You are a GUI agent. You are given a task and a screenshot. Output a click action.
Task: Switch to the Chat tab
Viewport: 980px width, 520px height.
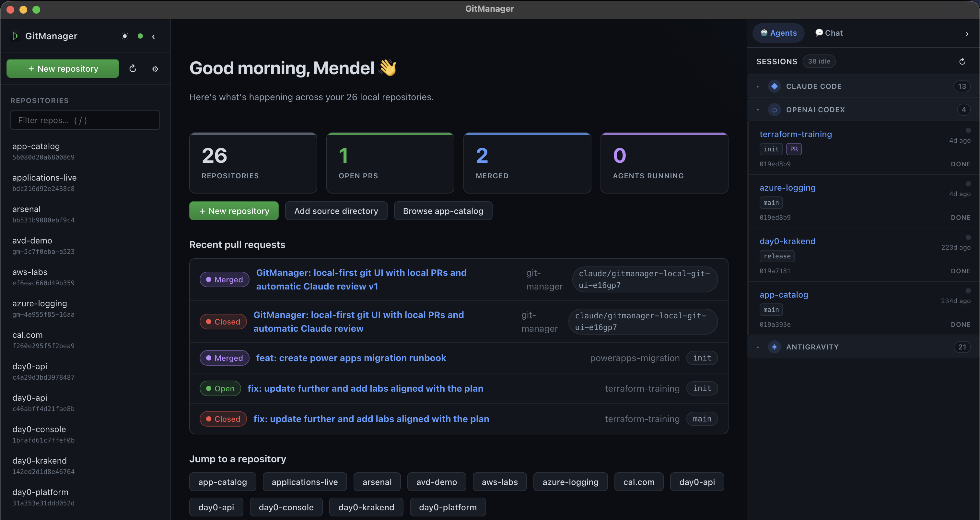[x=829, y=33]
